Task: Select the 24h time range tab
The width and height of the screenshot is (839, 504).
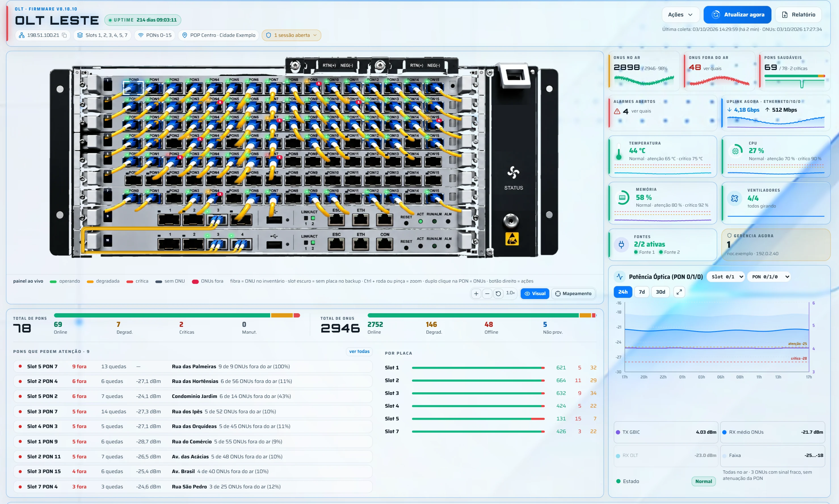Action: 623,292
